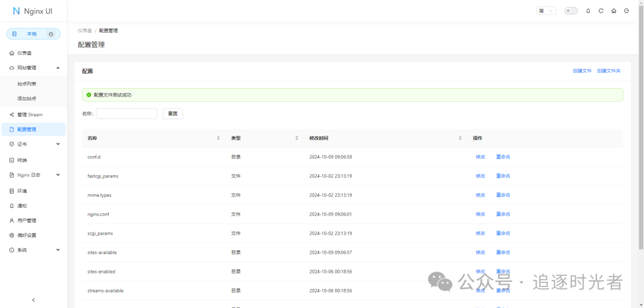Sort the table by 名称 column

[218, 138]
